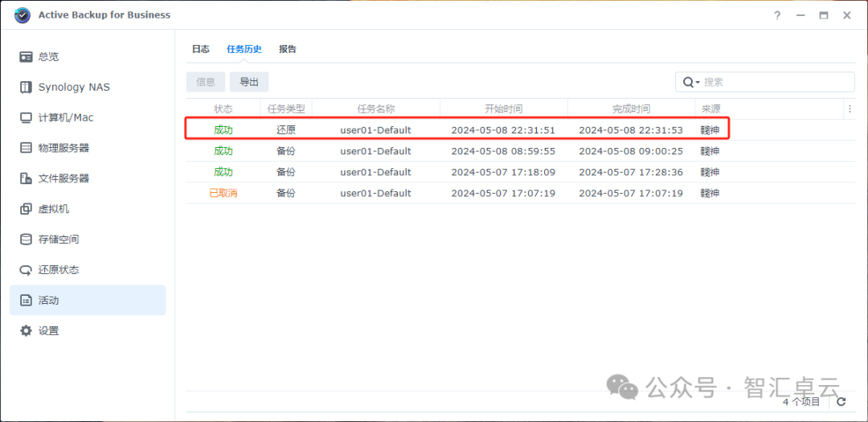
Task: Click the refresh icon at bottom right
Action: (841, 402)
